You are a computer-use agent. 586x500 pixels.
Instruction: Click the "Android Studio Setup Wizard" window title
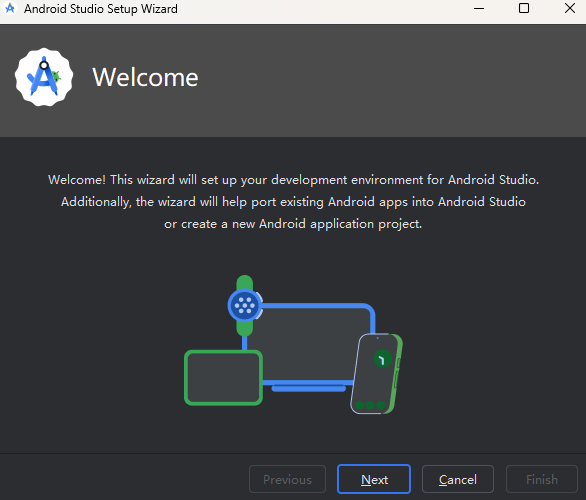point(101,9)
